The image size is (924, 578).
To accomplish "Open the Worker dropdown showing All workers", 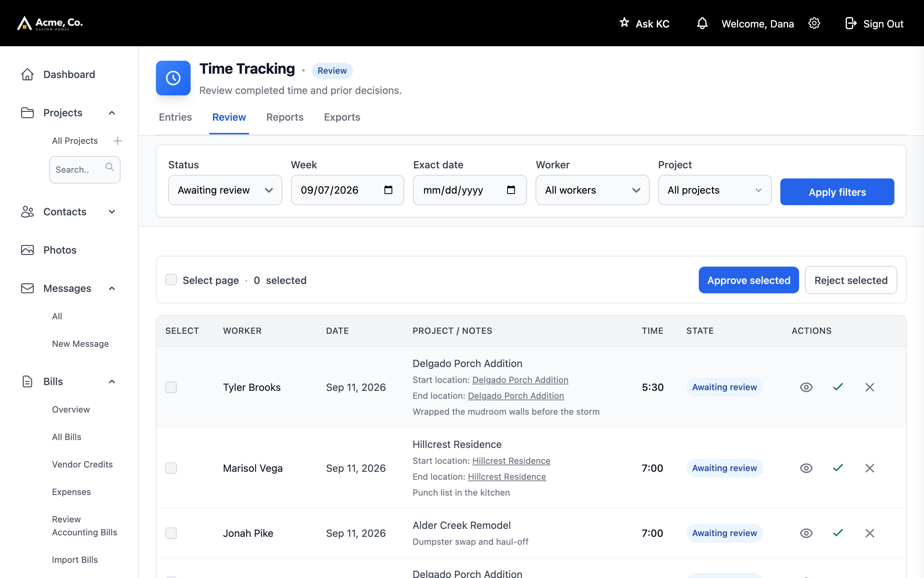I will tap(592, 190).
